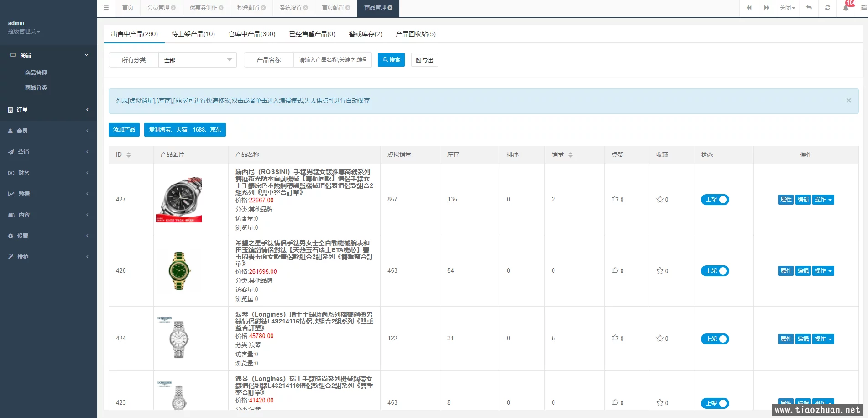This screenshot has width=868, height=418.
Task: Click the star favorite icon for product 427
Action: pyautogui.click(x=660, y=199)
